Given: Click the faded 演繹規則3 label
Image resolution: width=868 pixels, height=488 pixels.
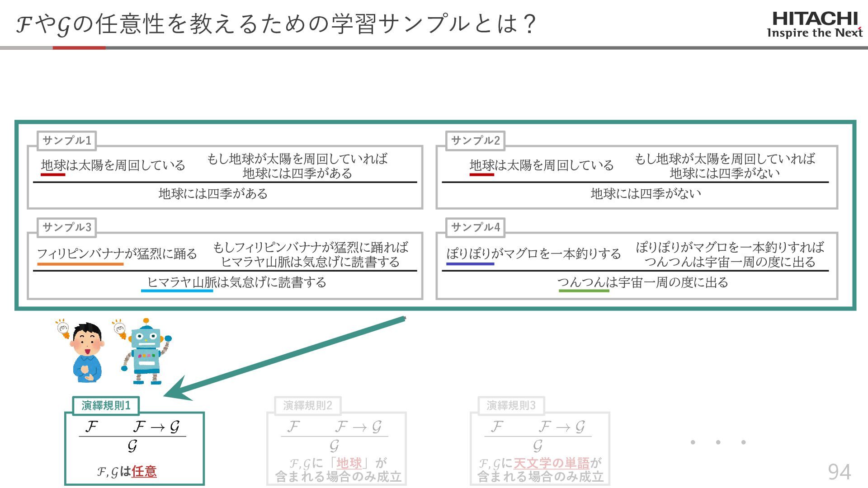Looking at the screenshot, I should (511, 405).
